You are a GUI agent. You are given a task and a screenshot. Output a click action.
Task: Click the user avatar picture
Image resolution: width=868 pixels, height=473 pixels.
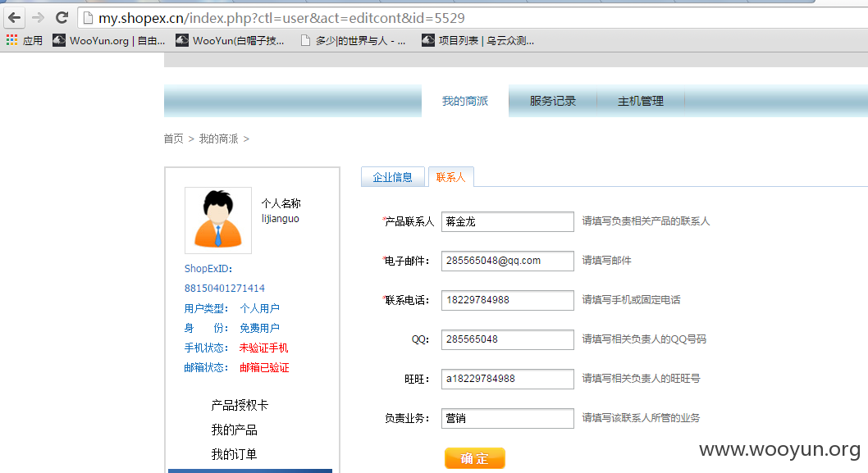(218, 221)
